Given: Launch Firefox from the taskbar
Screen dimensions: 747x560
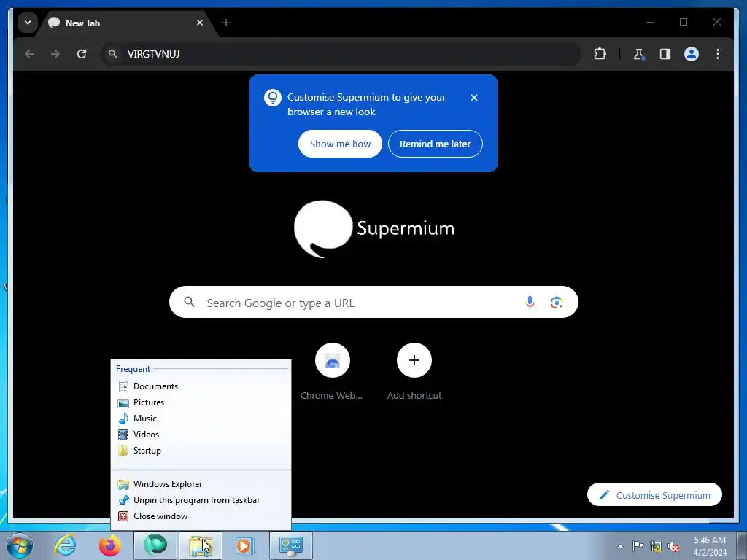Looking at the screenshot, I should (x=110, y=545).
